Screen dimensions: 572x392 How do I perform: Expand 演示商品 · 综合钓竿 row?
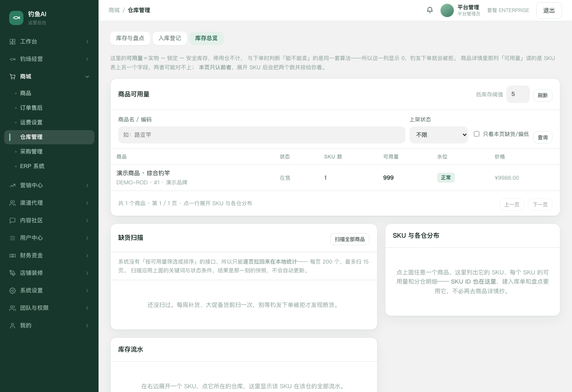pos(335,178)
